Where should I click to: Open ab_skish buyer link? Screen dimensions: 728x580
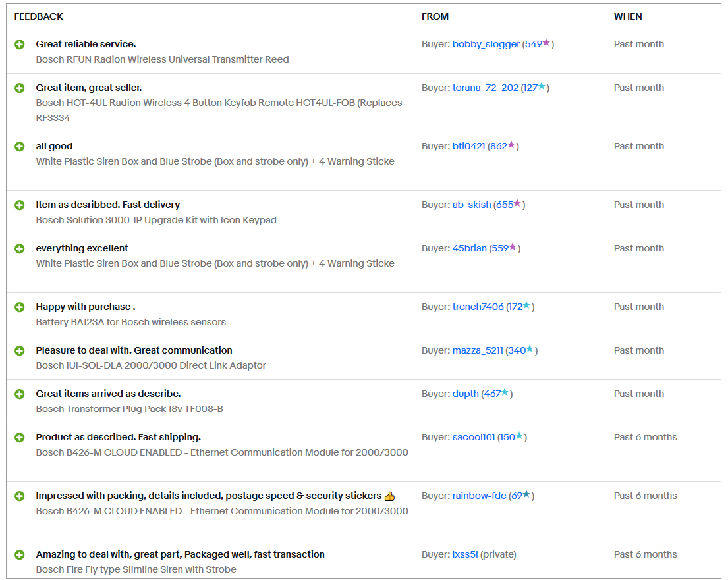(x=472, y=205)
